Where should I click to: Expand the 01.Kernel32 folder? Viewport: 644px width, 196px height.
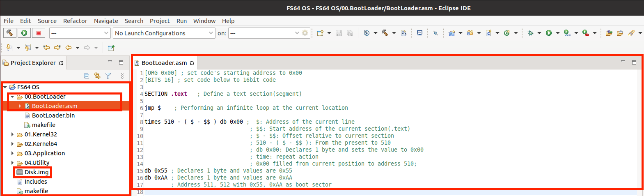[x=12, y=134]
